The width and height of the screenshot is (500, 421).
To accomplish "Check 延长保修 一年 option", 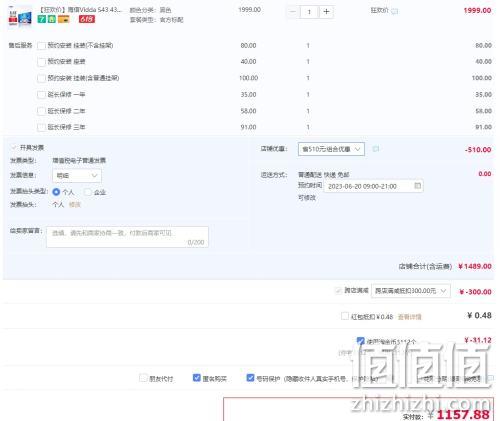I will 41,94.
